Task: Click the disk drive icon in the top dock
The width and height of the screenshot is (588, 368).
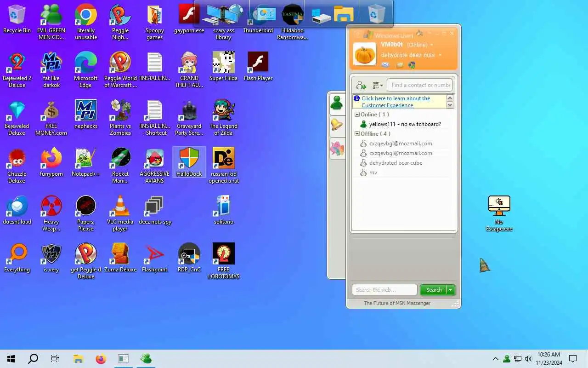Action: (x=321, y=17)
